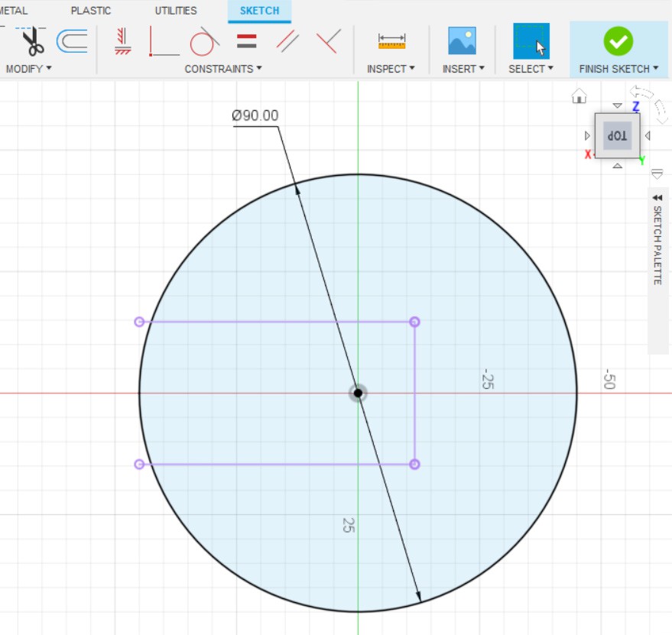The height and width of the screenshot is (635, 672).
Task: Select the Offset tool in Modify
Action: click(72, 41)
